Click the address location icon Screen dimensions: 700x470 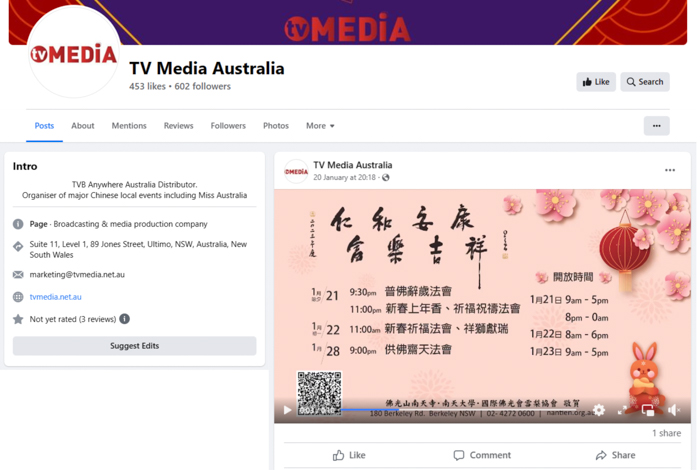pyautogui.click(x=18, y=246)
